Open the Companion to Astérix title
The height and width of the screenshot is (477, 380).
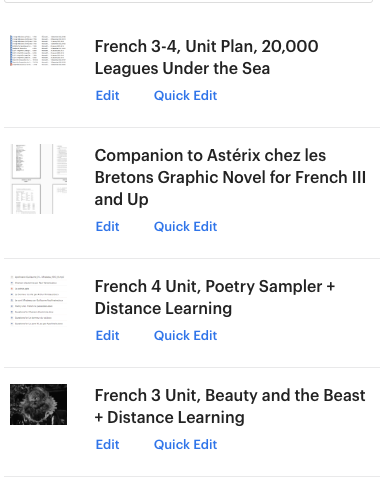[x=230, y=177]
